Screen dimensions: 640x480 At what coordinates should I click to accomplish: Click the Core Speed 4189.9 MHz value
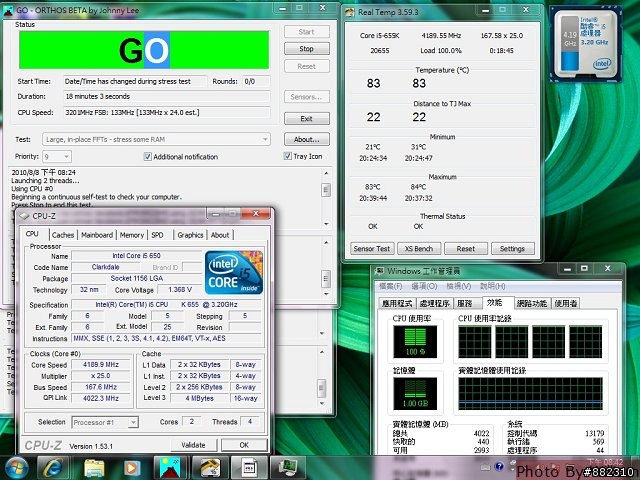coord(101,364)
